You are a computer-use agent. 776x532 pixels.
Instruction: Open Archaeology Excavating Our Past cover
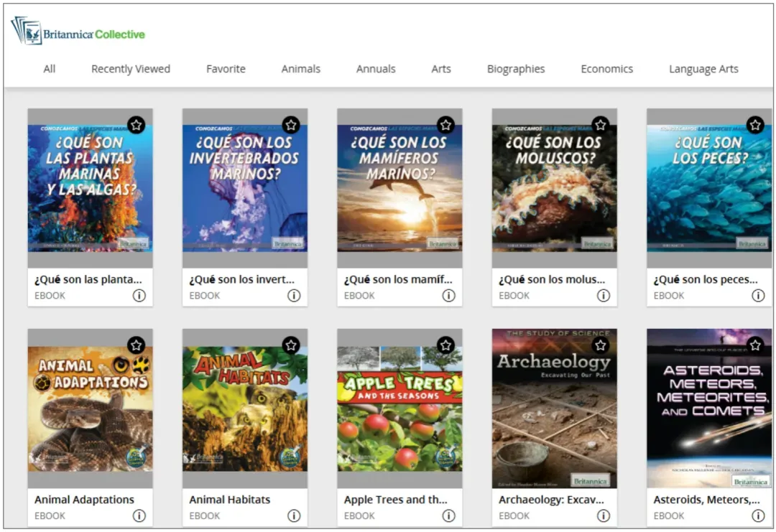point(554,409)
